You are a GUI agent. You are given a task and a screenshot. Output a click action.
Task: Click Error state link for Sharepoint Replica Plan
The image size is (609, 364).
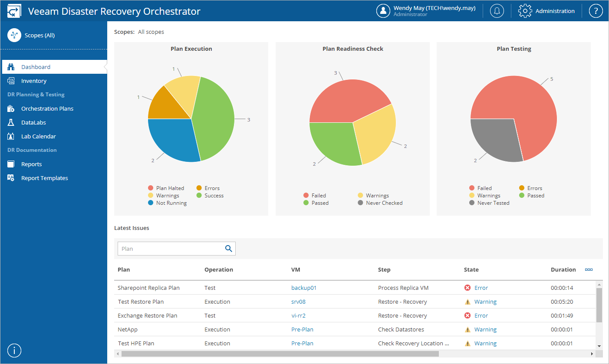[x=481, y=288]
